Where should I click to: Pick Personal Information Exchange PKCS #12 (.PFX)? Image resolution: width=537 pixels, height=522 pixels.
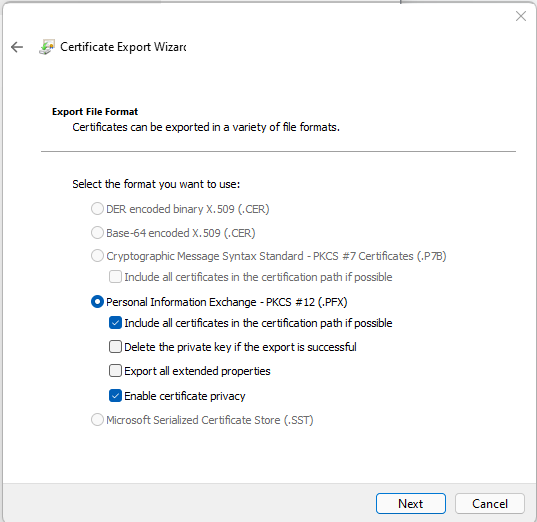pyautogui.click(x=97, y=302)
